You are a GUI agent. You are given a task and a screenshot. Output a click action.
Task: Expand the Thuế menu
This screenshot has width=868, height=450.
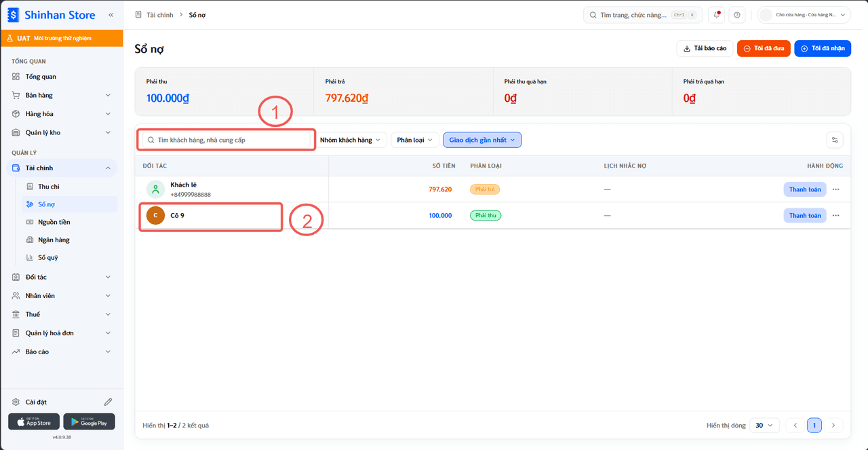click(x=62, y=314)
